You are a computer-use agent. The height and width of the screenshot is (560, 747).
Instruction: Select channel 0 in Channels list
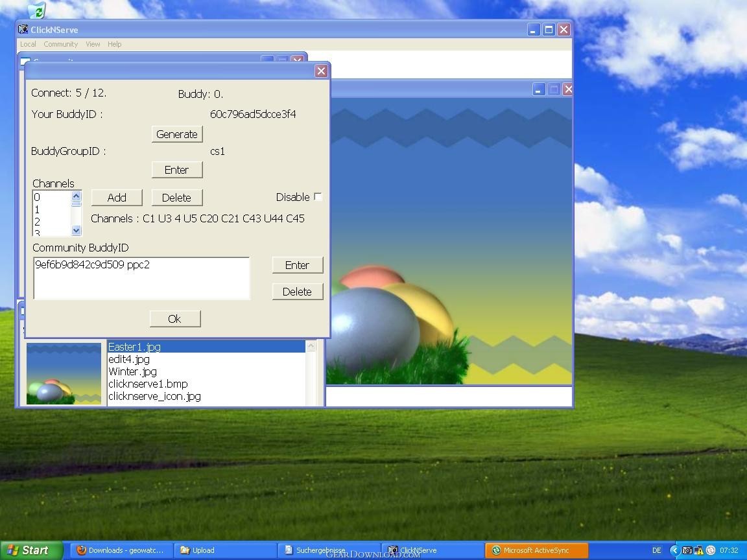51,197
